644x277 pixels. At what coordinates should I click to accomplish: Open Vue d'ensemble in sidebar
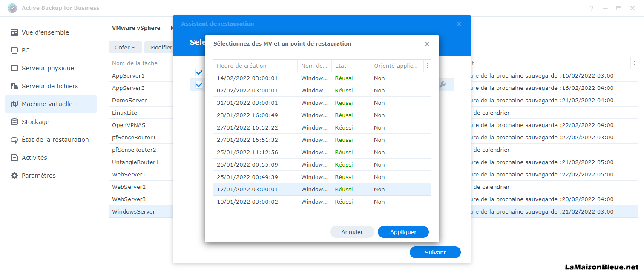(x=51, y=32)
